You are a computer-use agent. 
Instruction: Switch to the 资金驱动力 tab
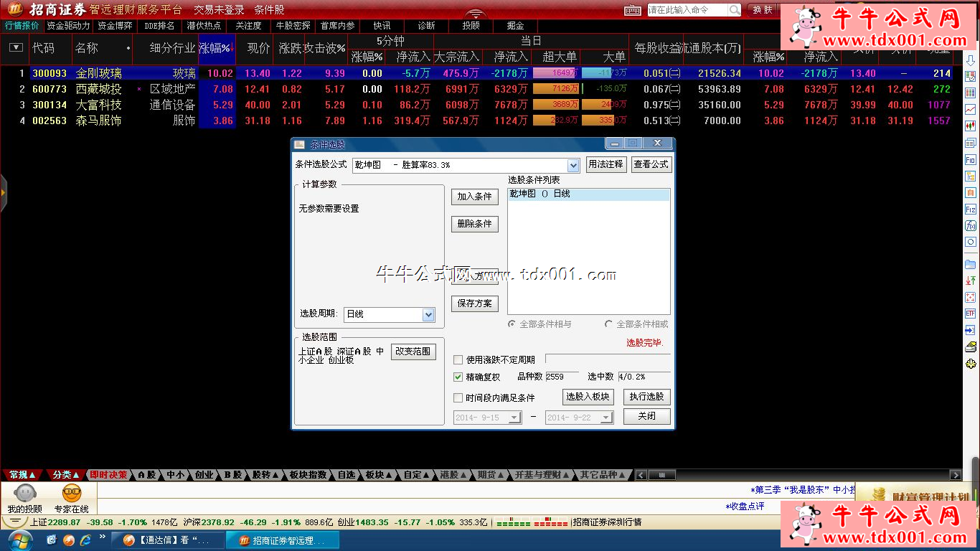point(68,26)
